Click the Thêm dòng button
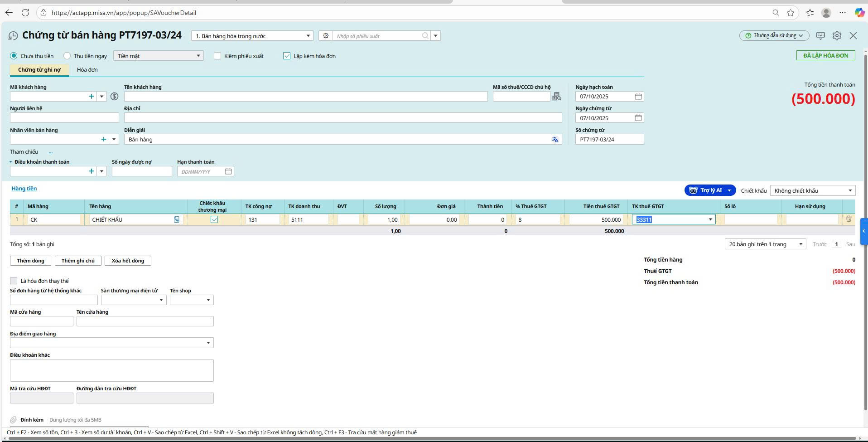Viewport: 868px width, 442px height. 30,261
